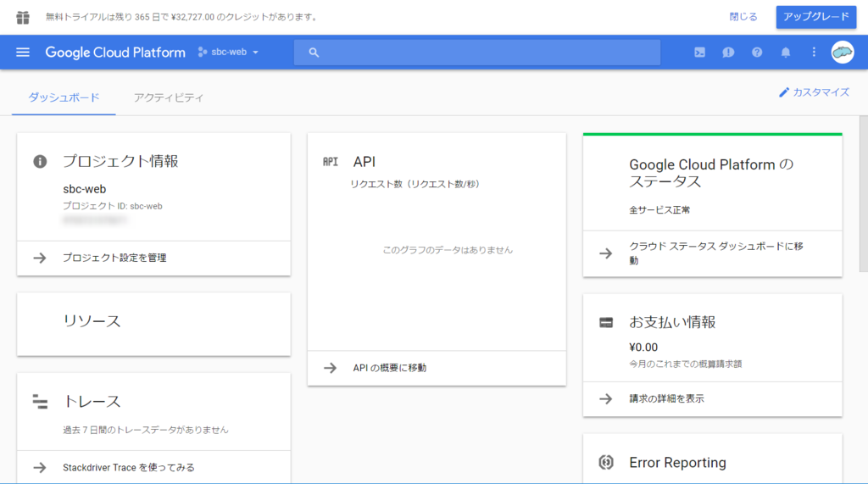Click the project selector dots icon
Screen dimensions: 868x484
click(x=202, y=52)
